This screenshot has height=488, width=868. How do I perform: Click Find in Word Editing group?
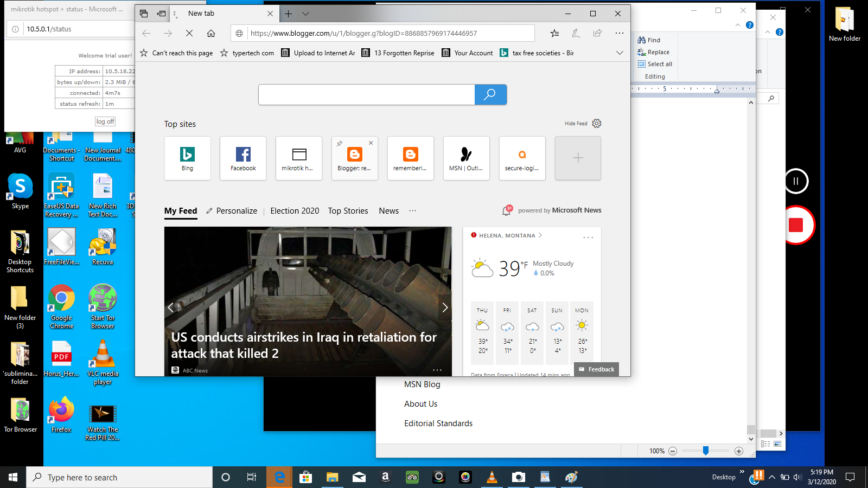click(649, 40)
